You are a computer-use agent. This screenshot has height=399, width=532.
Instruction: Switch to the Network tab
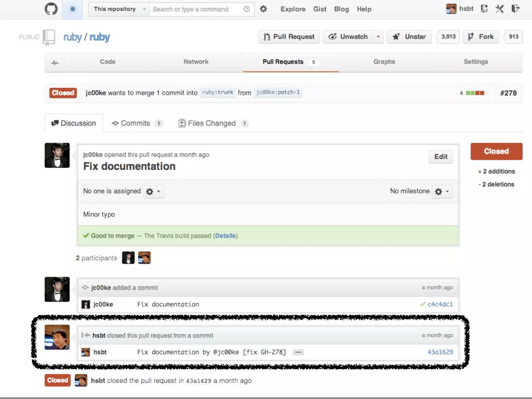pos(196,62)
